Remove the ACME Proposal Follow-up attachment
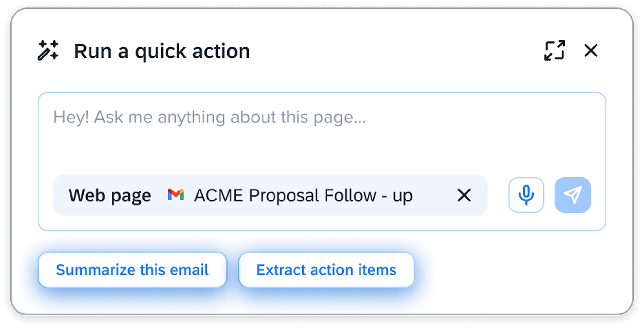The image size is (644, 328). 464,195
